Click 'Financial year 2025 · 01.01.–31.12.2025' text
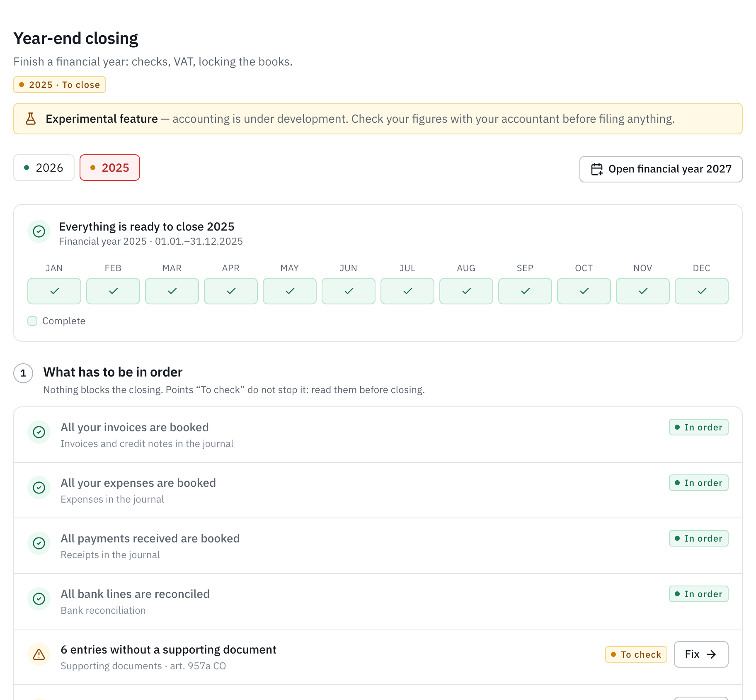This screenshot has width=756, height=700. point(151,241)
